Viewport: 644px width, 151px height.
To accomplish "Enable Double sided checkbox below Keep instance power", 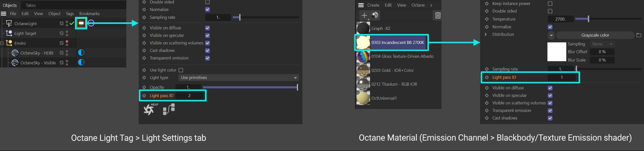I will (x=550, y=11).
